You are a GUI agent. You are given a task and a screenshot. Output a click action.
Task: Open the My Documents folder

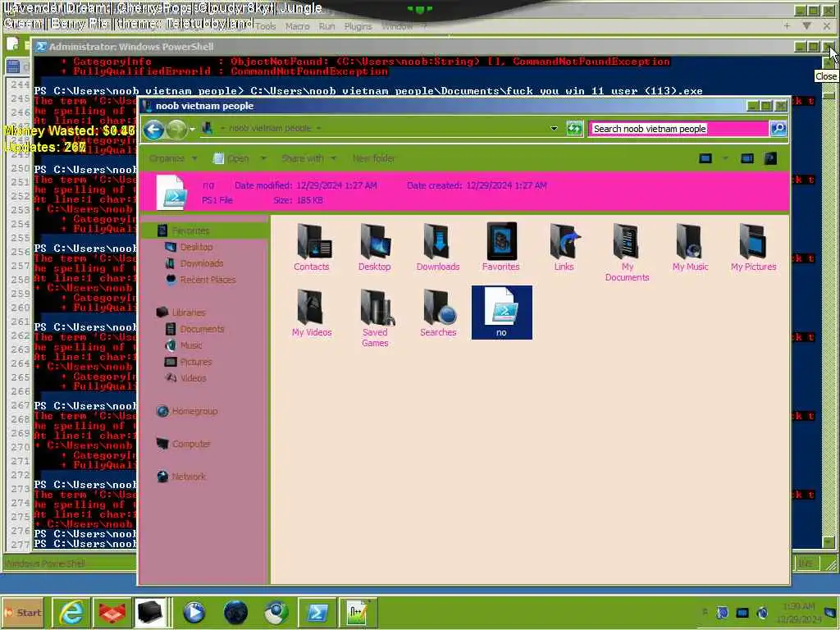628,253
